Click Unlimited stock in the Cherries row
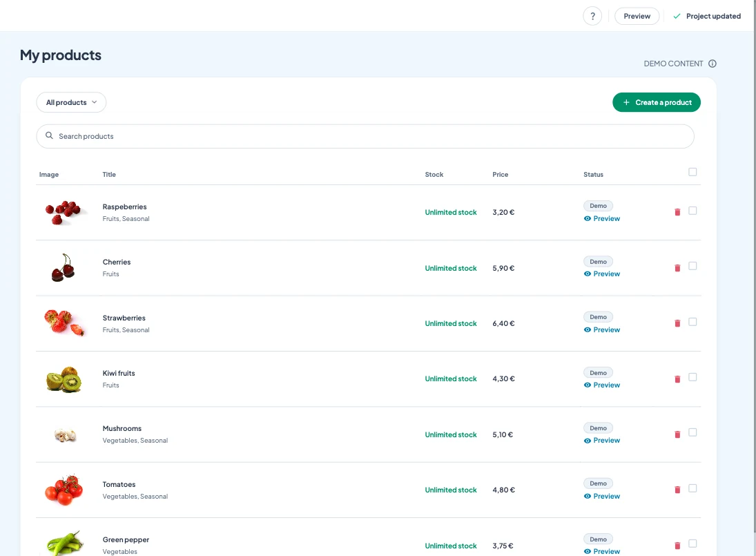Screen dimensions: 756x556 451,268
